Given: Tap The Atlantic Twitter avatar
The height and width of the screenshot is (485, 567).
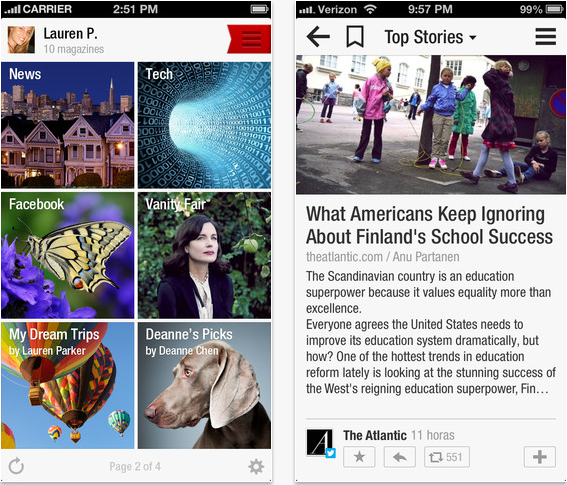Looking at the screenshot, I should coord(321,443).
